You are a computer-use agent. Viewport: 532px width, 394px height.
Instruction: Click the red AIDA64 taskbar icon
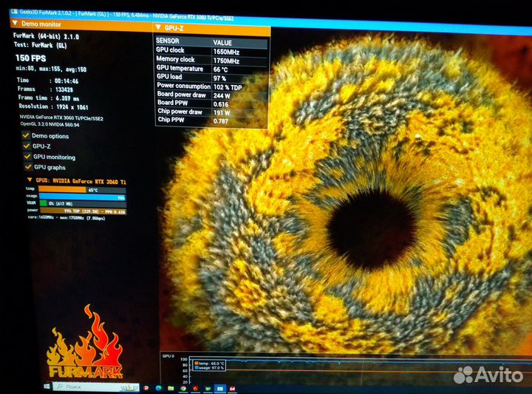[x=232, y=387]
